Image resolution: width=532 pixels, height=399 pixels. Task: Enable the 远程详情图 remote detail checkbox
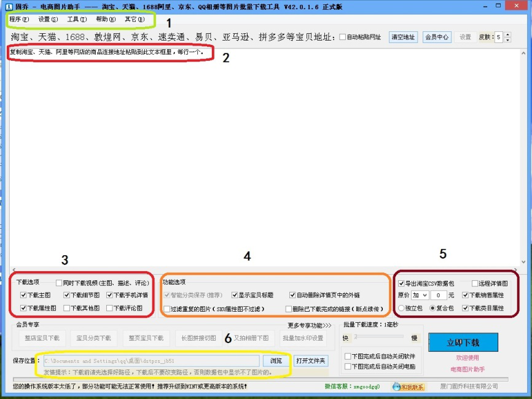(x=474, y=284)
